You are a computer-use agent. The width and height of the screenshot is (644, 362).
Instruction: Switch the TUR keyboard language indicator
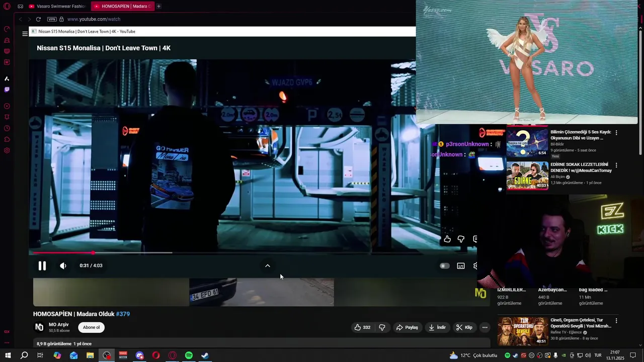click(598, 355)
